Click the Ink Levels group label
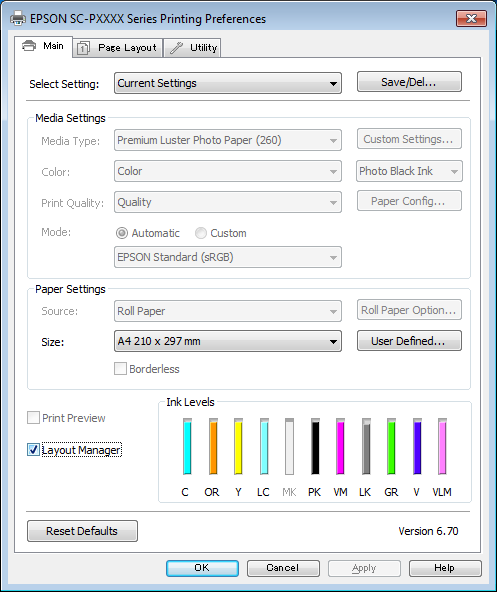 pyautogui.click(x=190, y=402)
